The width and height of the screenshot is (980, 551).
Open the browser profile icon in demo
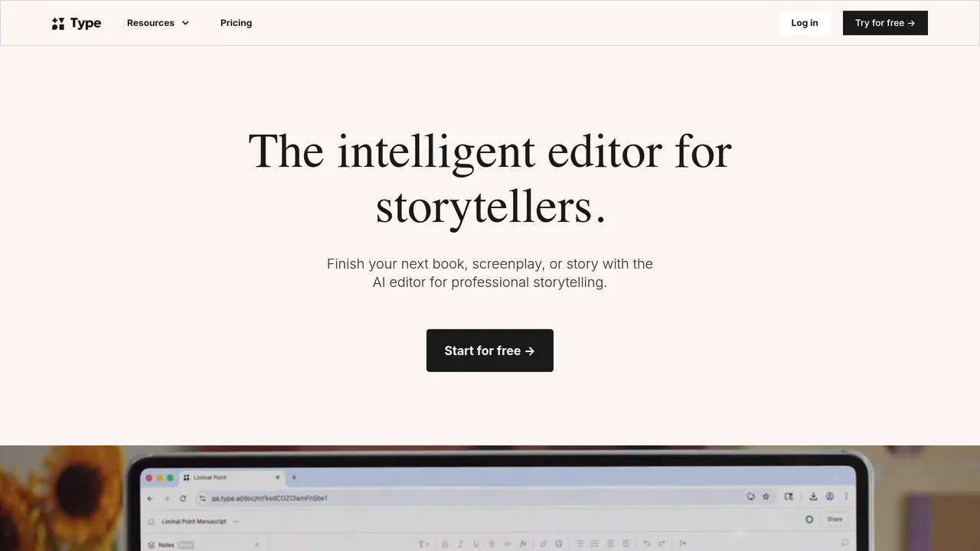[x=830, y=497]
